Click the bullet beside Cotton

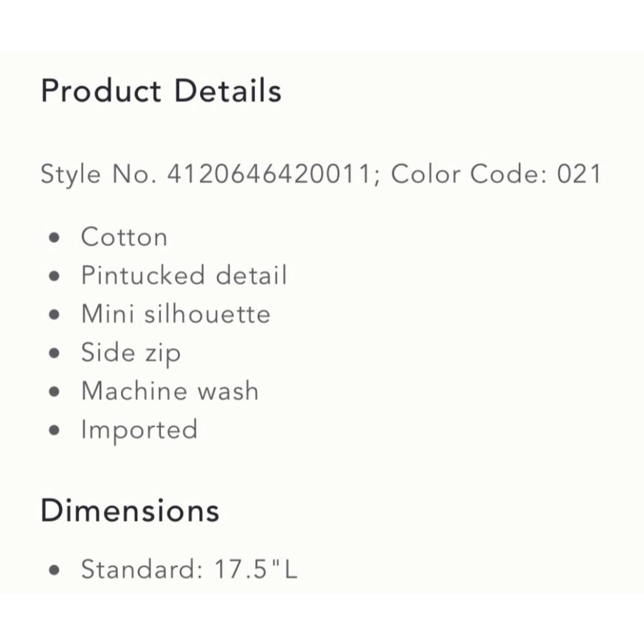[x=54, y=238]
